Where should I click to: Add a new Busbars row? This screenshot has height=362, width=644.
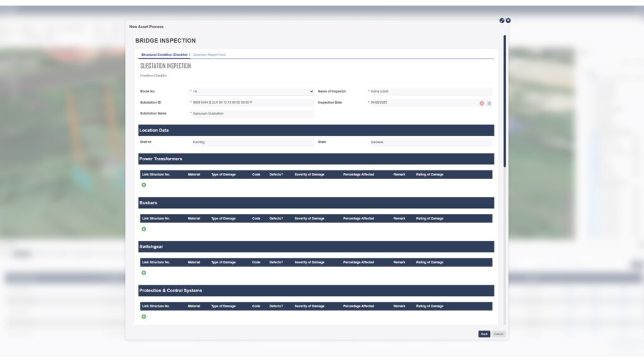(x=143, y=229)
